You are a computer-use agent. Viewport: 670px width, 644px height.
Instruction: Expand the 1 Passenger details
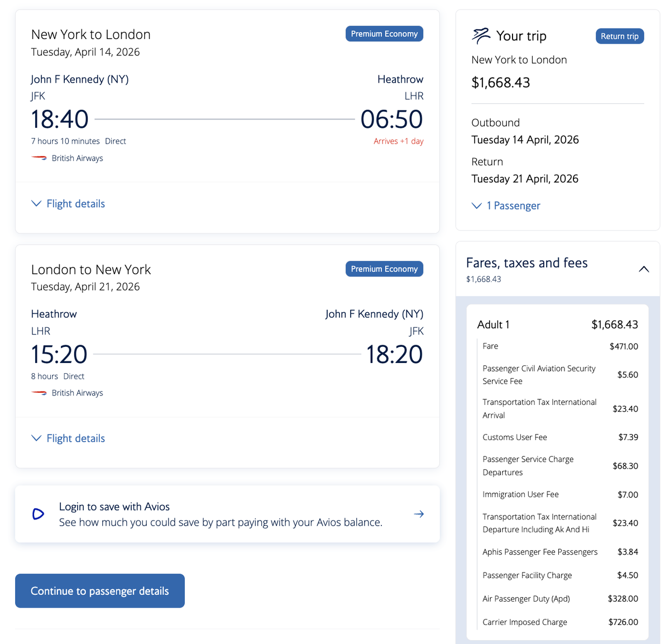[x=505, y=206]
